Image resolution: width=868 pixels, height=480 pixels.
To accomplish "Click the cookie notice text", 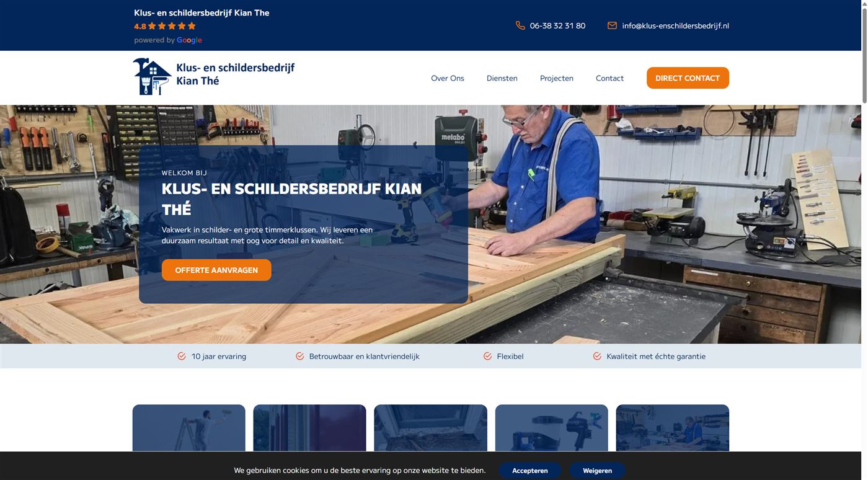I will [x=360, y=471].
